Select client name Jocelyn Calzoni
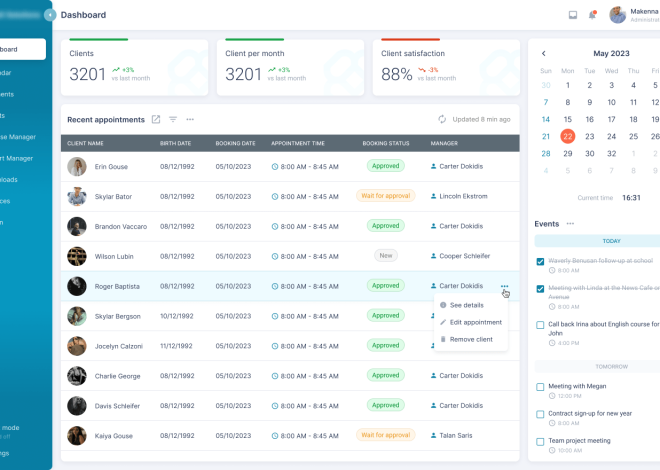Viewport: 660px width, 470px height. (x=119, y=346)
